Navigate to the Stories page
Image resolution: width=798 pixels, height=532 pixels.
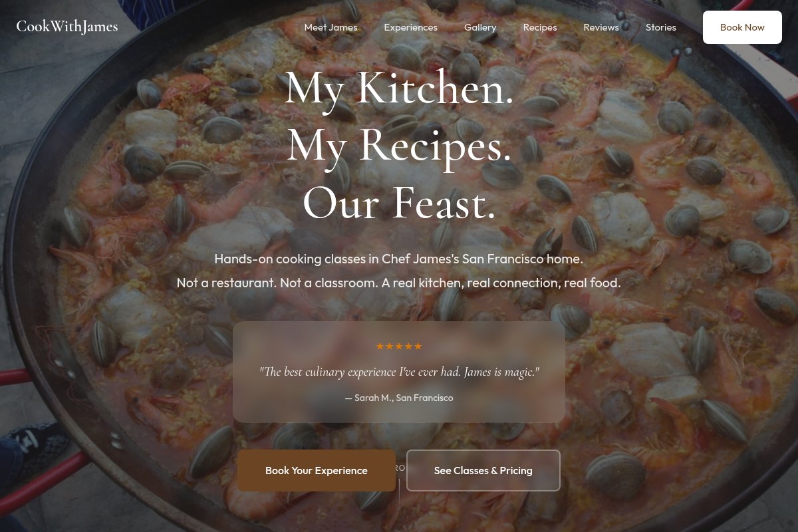point(661,27)
